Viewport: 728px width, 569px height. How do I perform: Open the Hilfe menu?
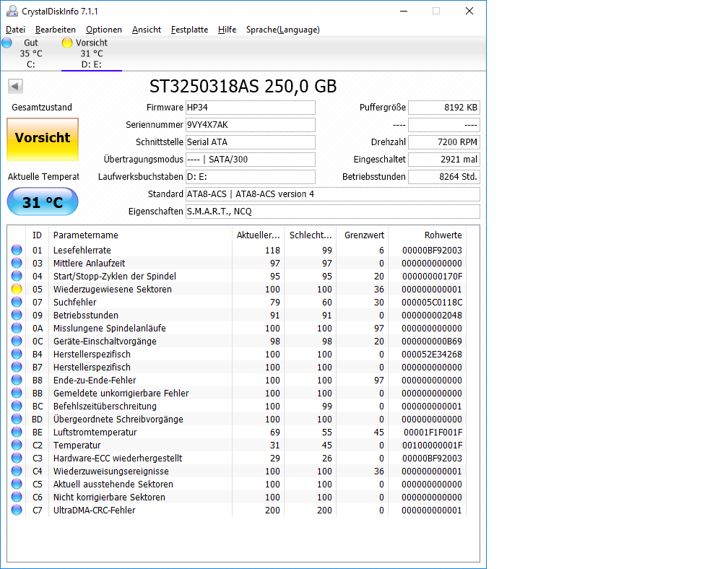(x=227, y=29)
